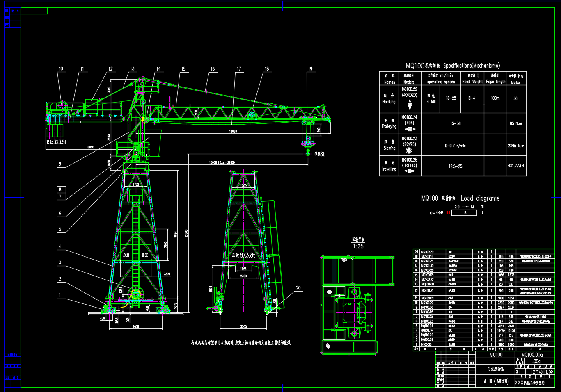Screen dimensions: 561x392
Task: Click the '2X95 N.m' slewing motor value
Action: [516, 146]
